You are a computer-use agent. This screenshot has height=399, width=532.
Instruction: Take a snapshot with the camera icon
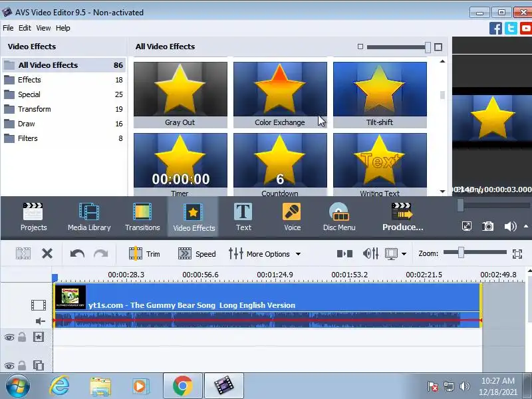click(x=488, y=226)
